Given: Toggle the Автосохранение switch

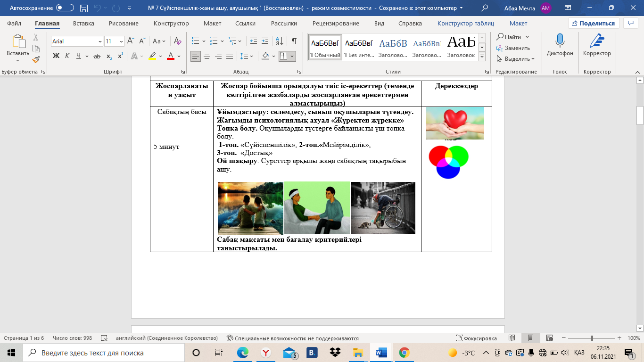Looking at the screenshot, I should (65, 8).
